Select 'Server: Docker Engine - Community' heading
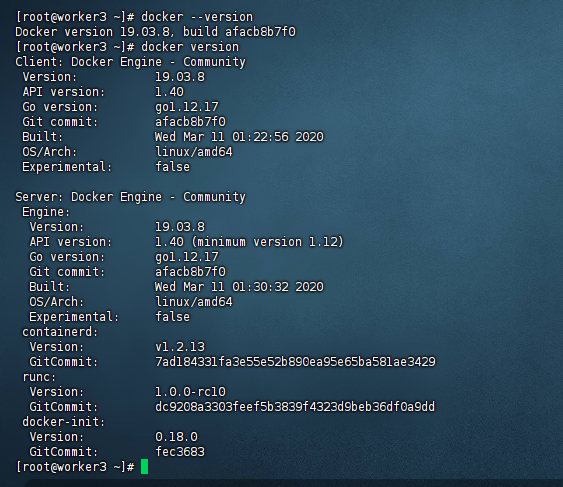 [130, 197]
